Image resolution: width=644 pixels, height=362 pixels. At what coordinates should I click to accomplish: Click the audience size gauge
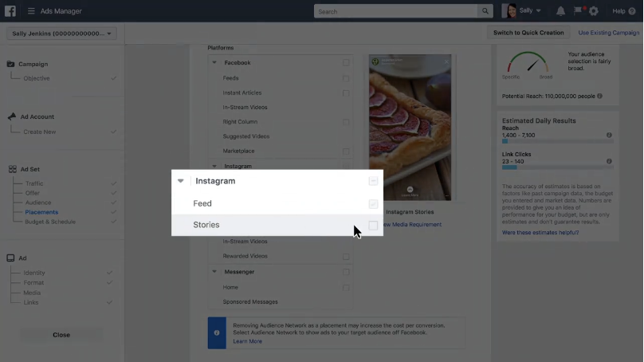pos(528,62)
